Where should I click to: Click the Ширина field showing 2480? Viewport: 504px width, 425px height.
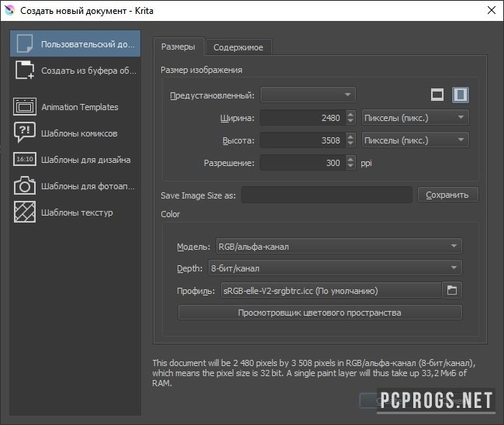click(x=303, y=118)
